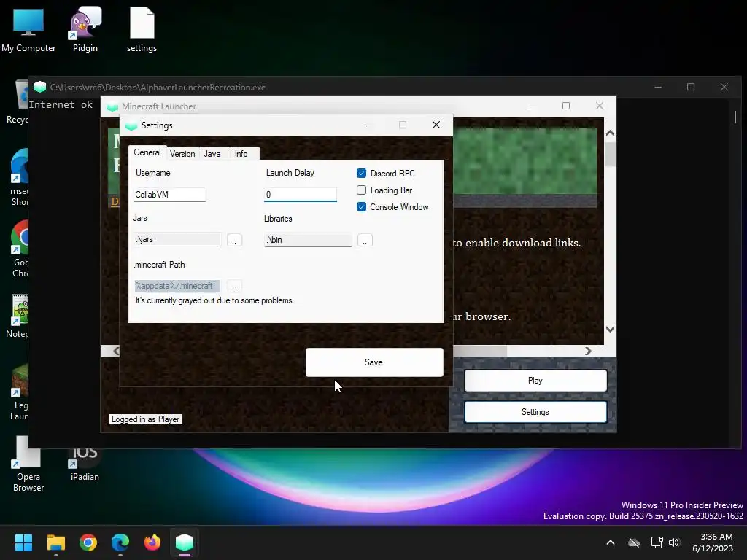Select the settings file on desktop
Image resolution: width=747 pixels, height=560 pixels.
(x=142, y=30)
